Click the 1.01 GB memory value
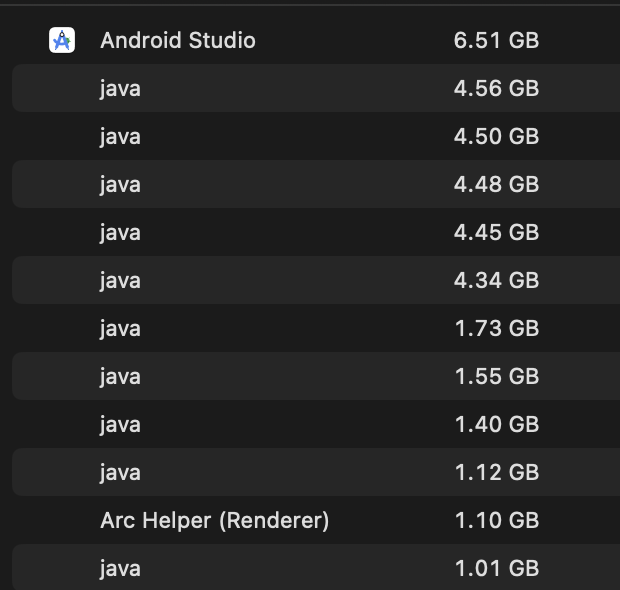620x590 pixels. coord(497,568)
